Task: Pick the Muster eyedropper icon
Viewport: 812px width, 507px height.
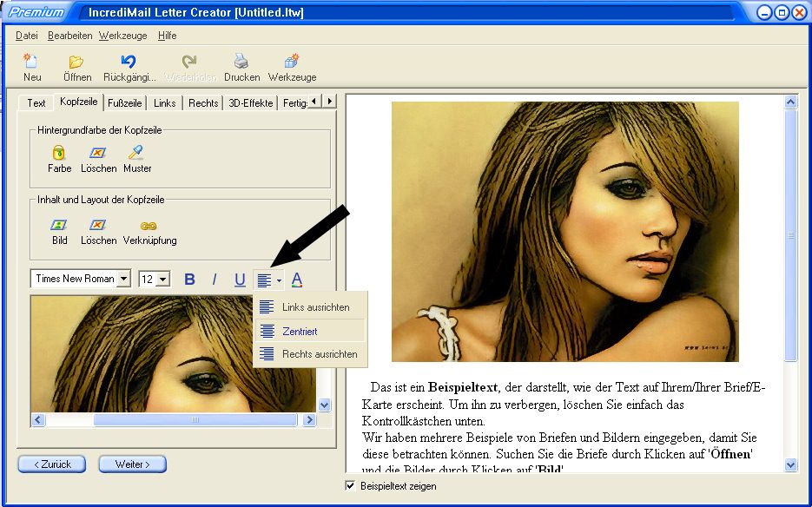Action: click(x=136, y=152)
